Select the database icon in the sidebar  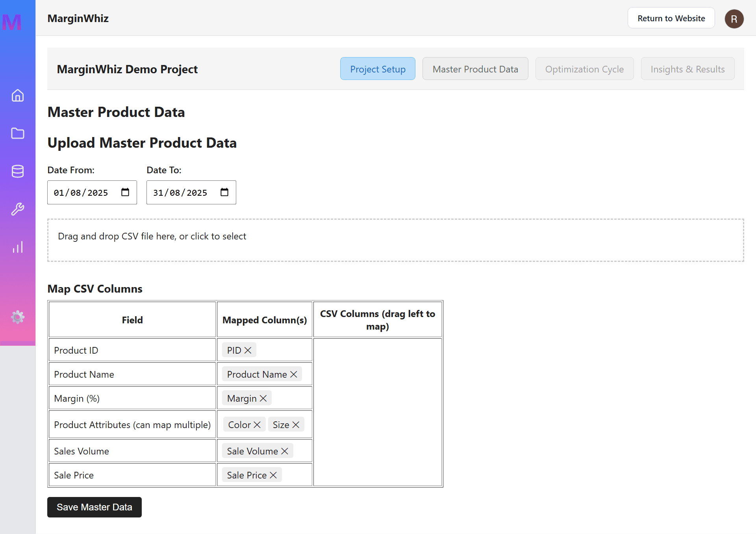point(18,171)
